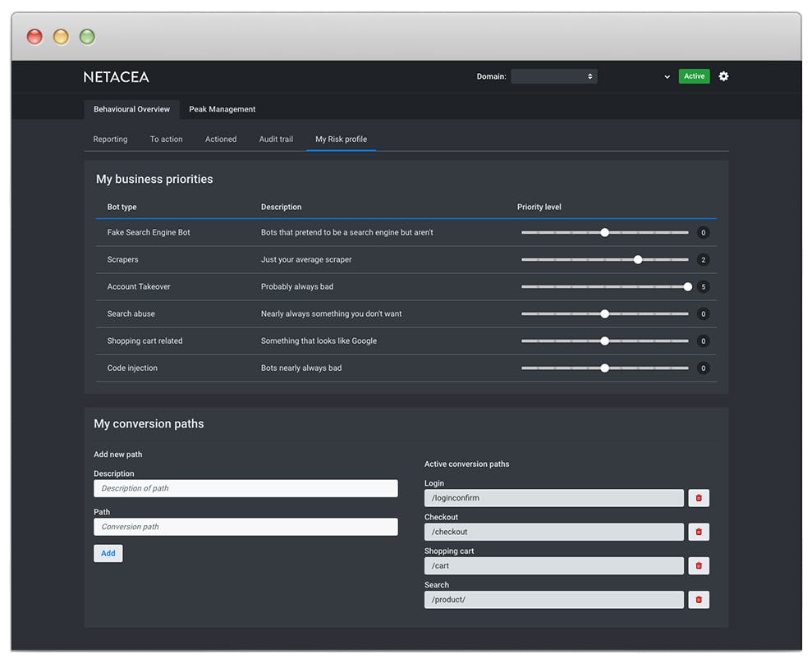Delete the Checkout conversion path
The height and width of the screenshot is (663, 812).
click(699, 532)
